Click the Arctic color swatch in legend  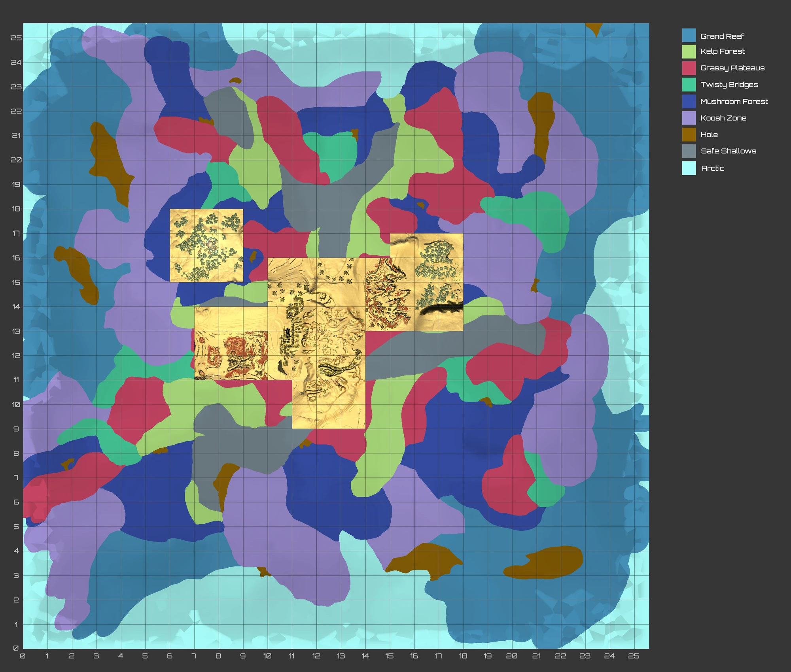(x=688, y=168)
